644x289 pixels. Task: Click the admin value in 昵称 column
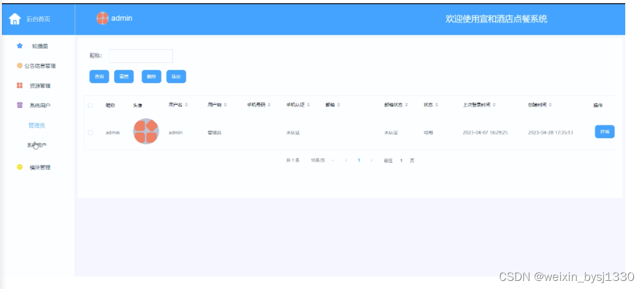pyautogui.click(x=113, y=133)
